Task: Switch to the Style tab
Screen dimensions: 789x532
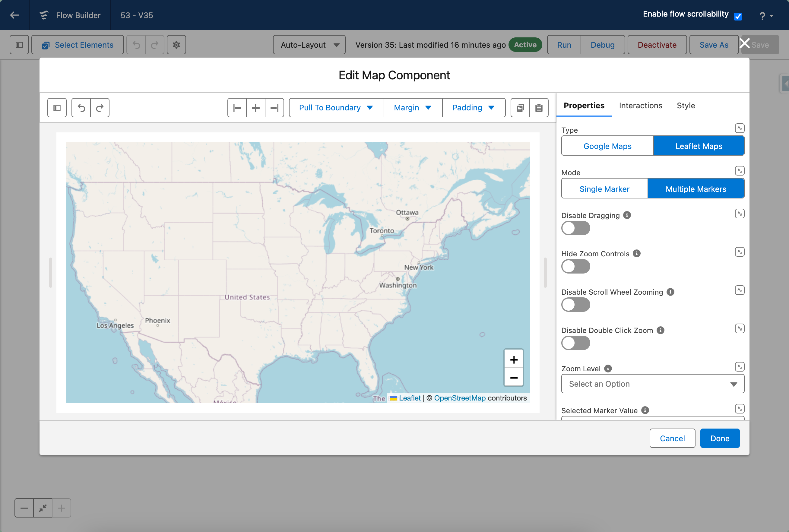Action: click(x=686, y=106)
